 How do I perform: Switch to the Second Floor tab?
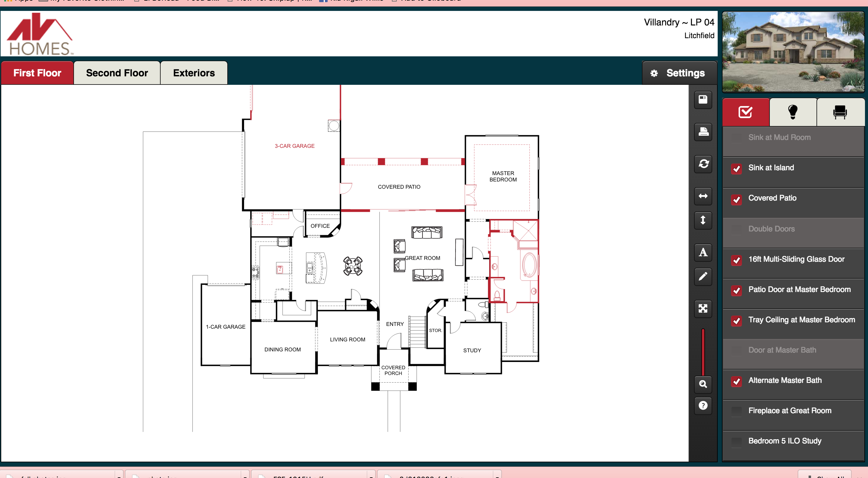[117, 73]
